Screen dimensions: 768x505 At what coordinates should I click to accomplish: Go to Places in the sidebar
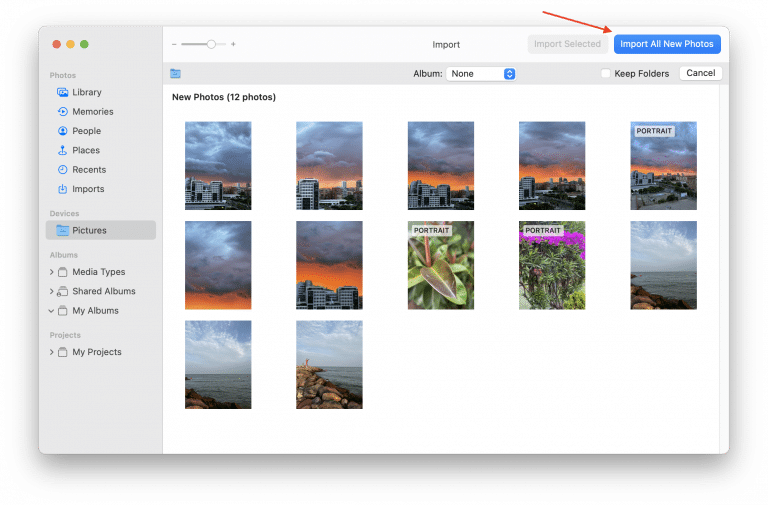click(101, 150)
